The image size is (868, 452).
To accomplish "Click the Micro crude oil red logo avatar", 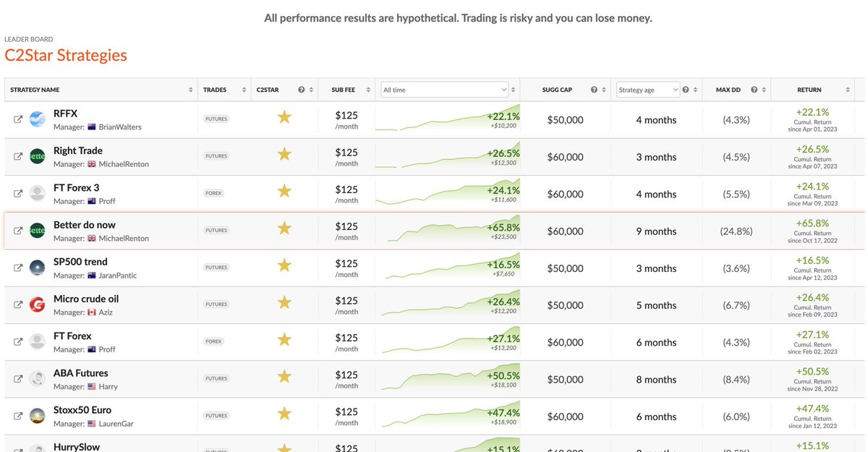I will [38, 304].
